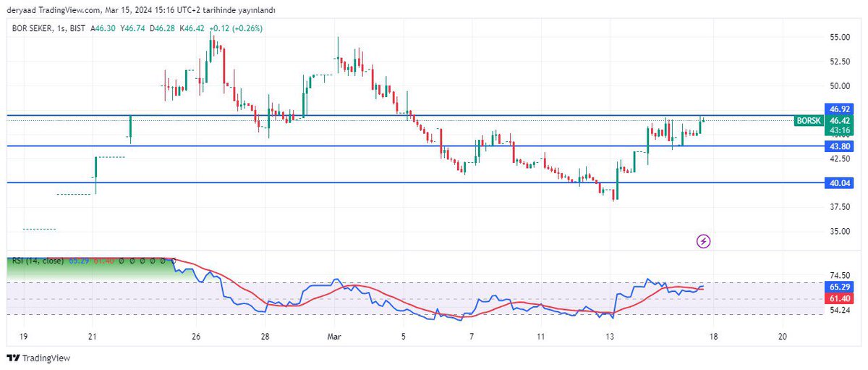Click the deryaad TradingView.com publish header
This screenshot has height=370, width=868.
click(140, 10)
